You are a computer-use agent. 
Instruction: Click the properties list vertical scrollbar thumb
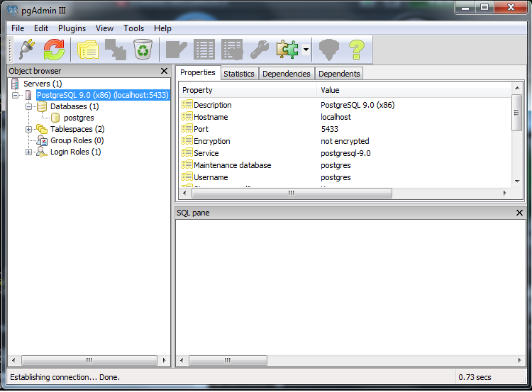pos(516,113)
